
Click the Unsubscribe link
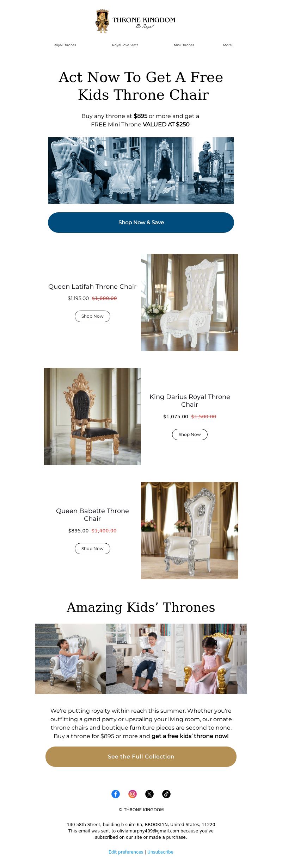pos(160,852)
